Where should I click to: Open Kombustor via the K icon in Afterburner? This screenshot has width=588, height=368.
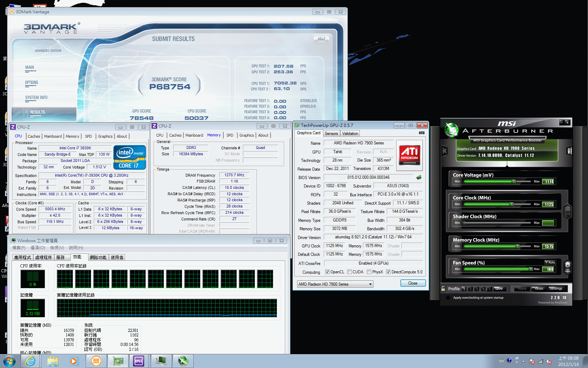click(445, 151)
